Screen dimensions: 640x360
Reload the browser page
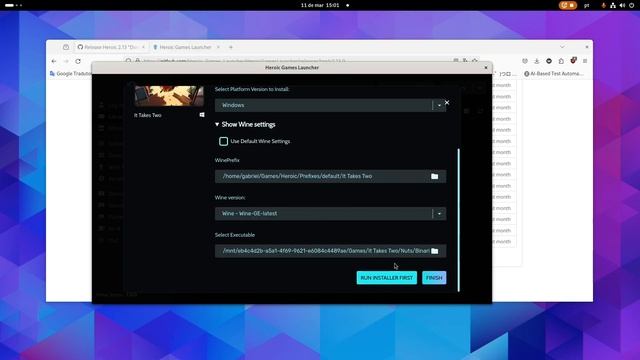tap(78, 61)
